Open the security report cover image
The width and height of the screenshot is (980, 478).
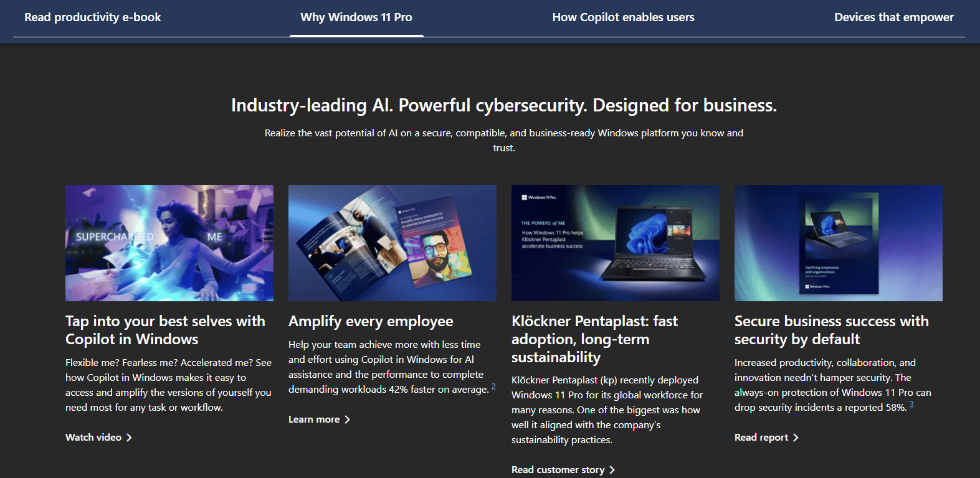[x=839, y=243]
